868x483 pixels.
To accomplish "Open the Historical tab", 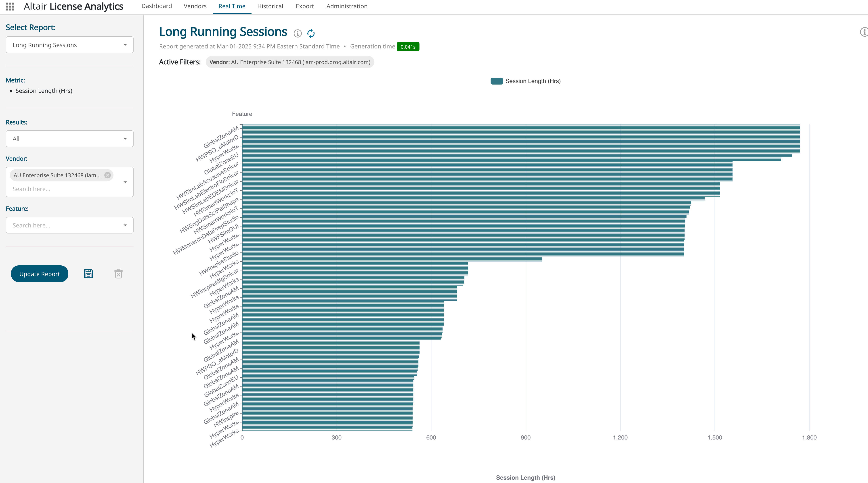I will pos(270,6).
